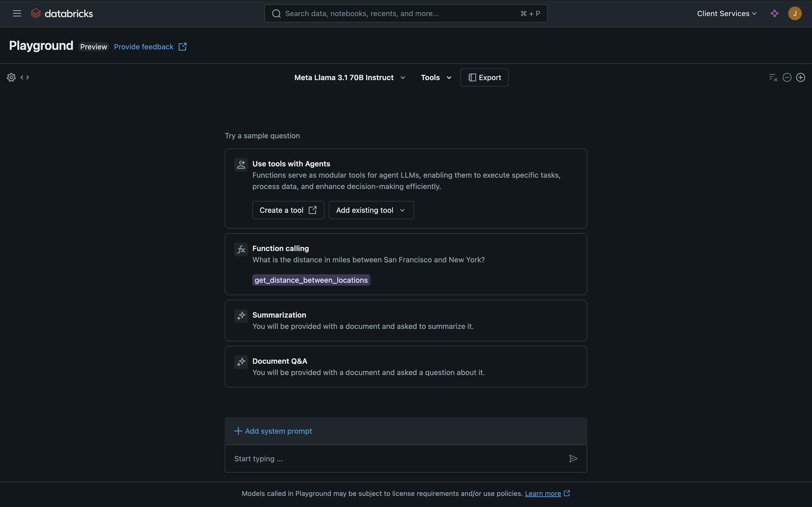The image size is (812, 507).
Task: Click the Provide feedback link
Action: click(x=144, y=47)
